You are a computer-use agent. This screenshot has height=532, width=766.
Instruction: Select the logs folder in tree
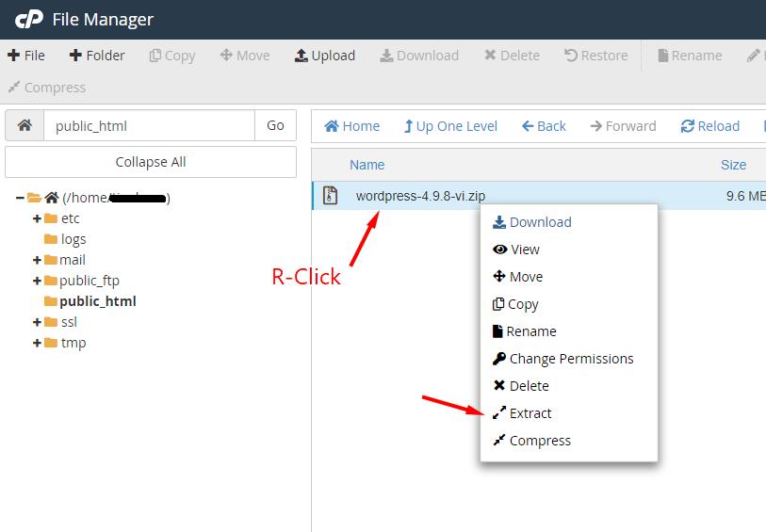point(73,239)
